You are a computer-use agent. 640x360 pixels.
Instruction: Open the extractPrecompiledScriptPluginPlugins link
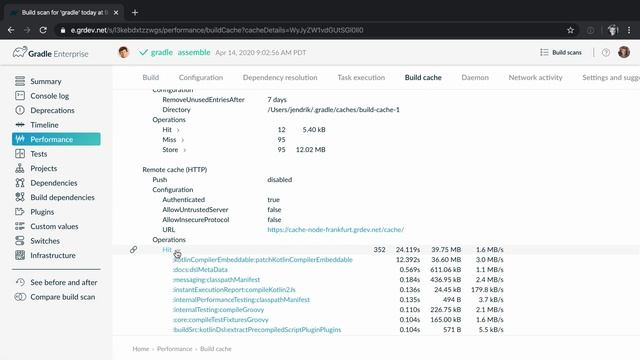[x=257, y=329]
